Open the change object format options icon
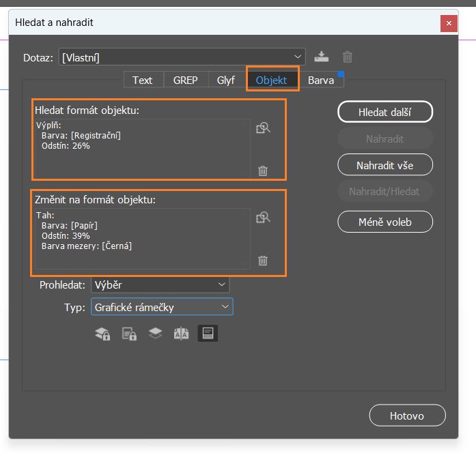This screenshot has width=476, height=453. [263, 218]
